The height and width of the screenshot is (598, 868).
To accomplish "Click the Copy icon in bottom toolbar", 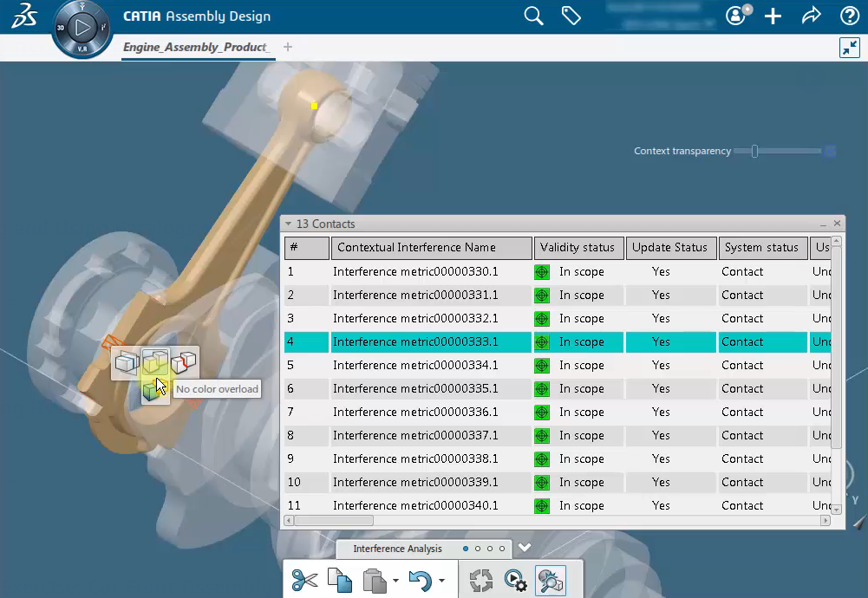I will [340, 581].
